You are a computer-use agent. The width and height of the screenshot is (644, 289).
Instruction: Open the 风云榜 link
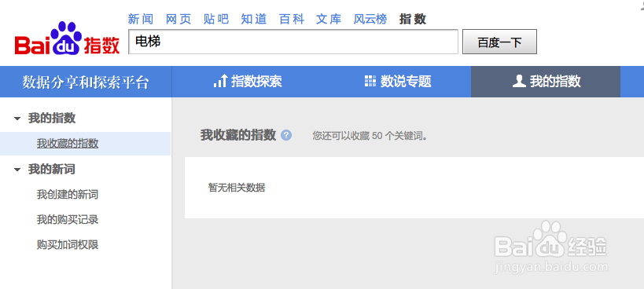click(370, 19)
